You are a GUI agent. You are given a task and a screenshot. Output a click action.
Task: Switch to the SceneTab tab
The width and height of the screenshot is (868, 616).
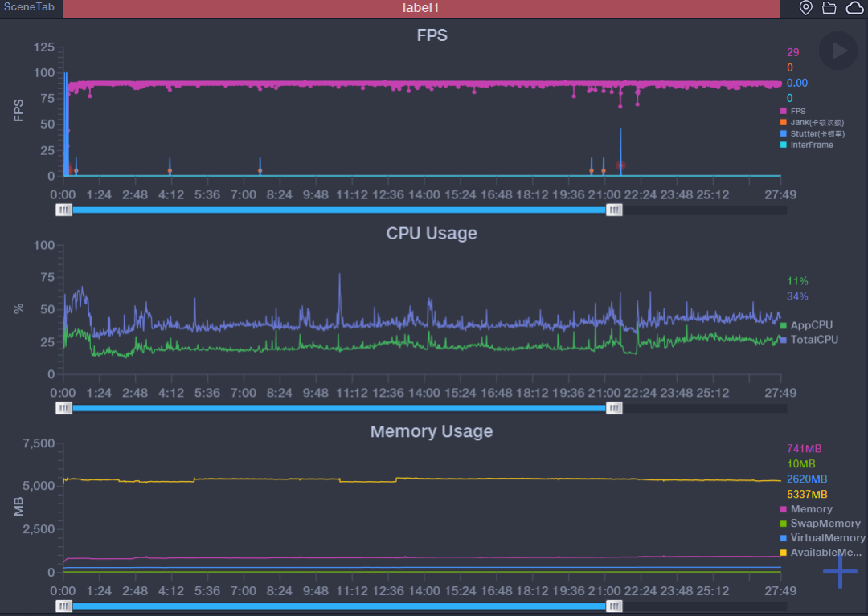pyautogui.click(x=29, y=6)
